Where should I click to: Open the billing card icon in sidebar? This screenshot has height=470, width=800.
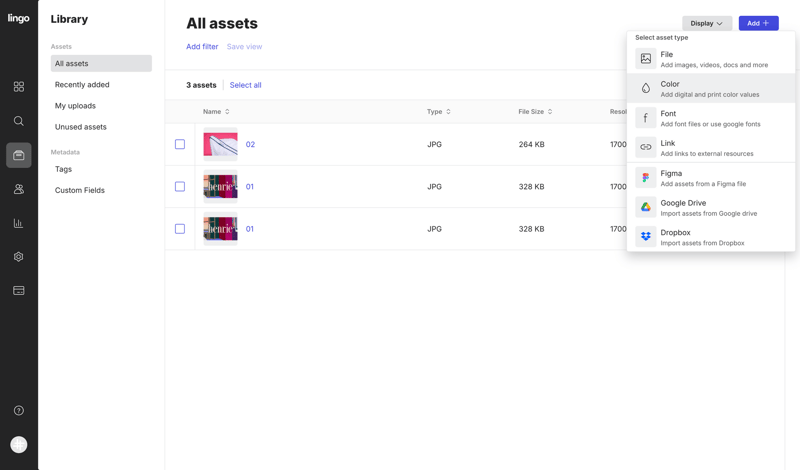click(18, 290)
